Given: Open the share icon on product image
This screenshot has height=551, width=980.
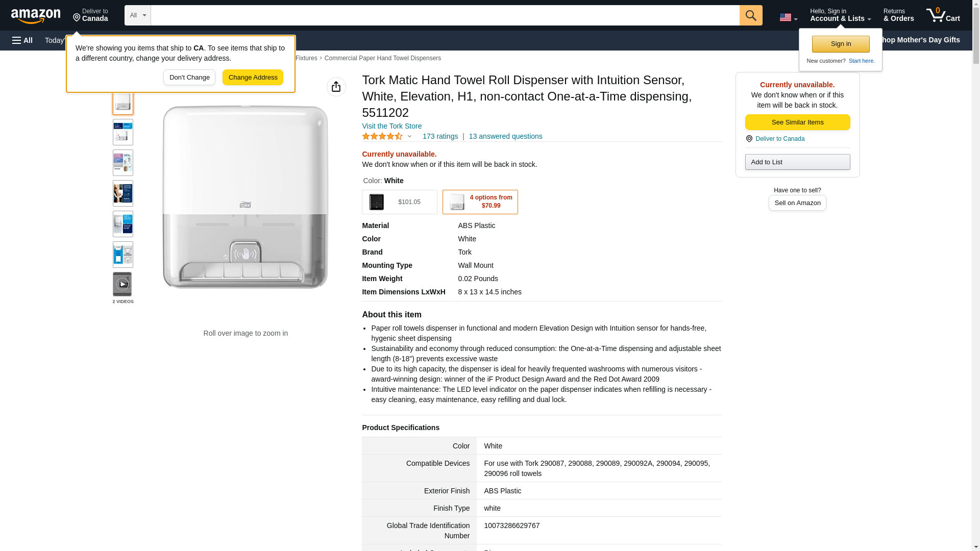Looking at the screenshot, I should (336, 87).
